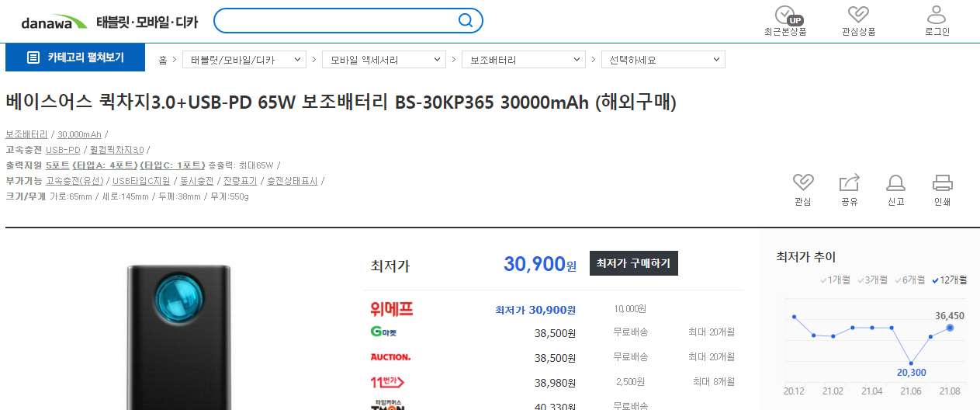This screenshot has height=410, width=980.
Task: Click 최저가 구매하기 button
Action: click(634, 263)
